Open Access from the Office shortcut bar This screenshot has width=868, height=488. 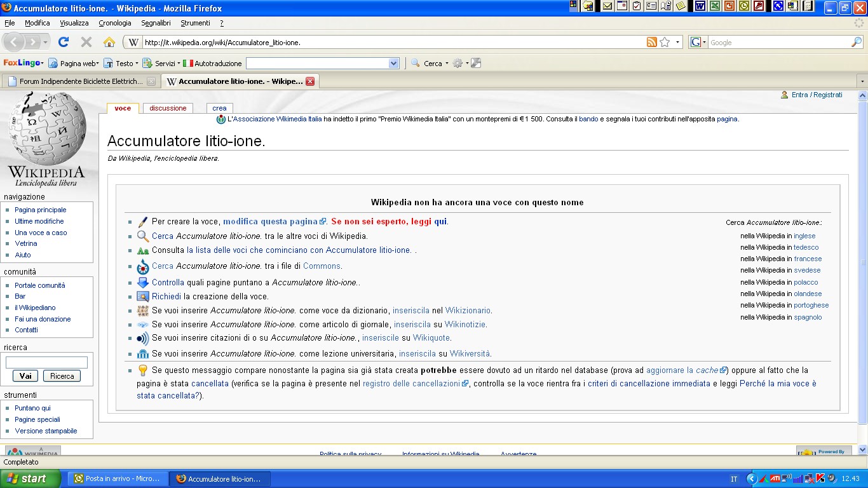click(x=759, y=6)
